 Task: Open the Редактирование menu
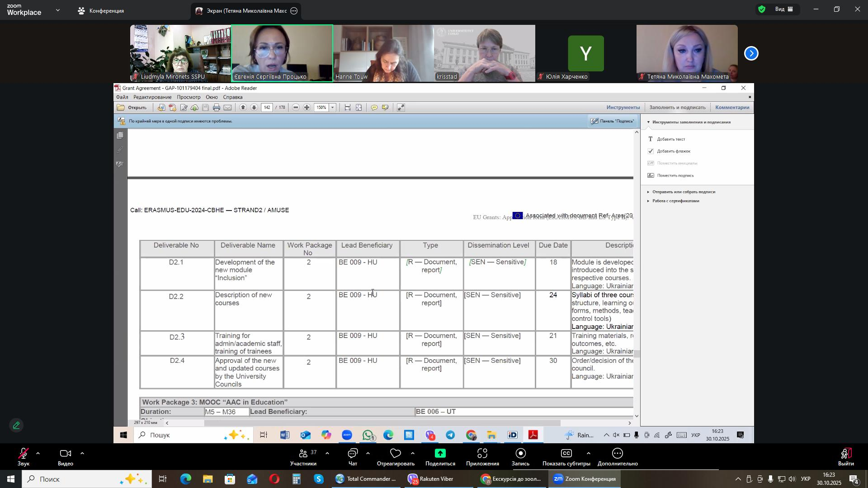click(x=152, y=97)
